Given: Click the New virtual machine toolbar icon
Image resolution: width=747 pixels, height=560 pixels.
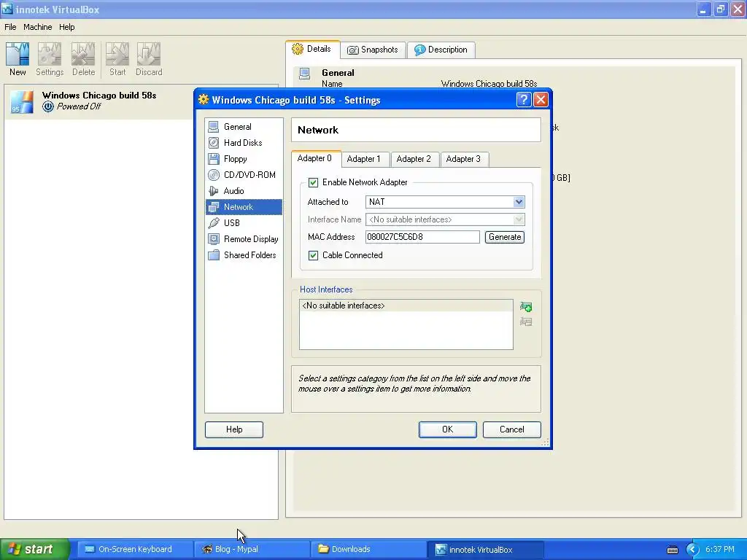Looking at the screenshot, I should (x=18, y=59).
